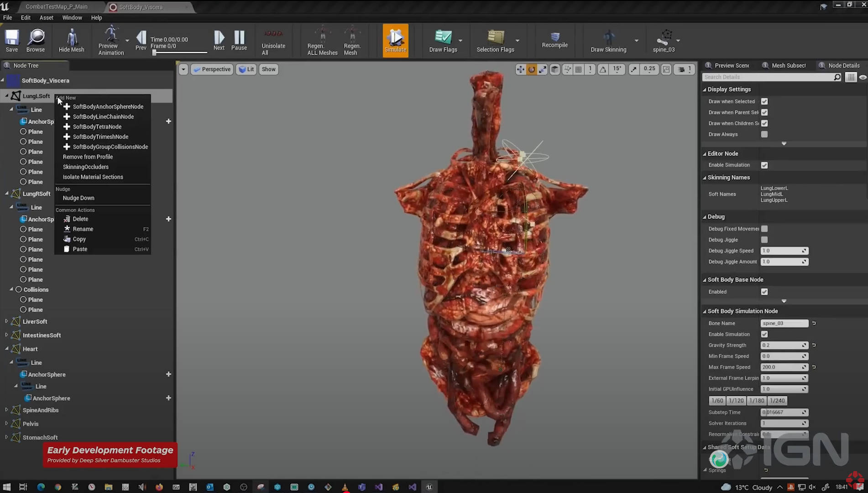Open the Asset menu
Image resolution: width=868 pixels, height=493 pixels.
(46, 17)
